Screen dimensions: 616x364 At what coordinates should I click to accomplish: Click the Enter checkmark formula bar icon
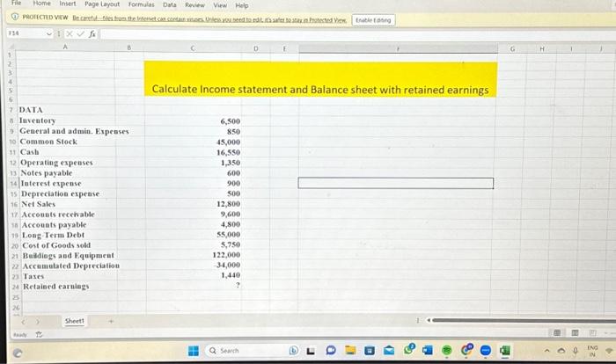point(81,33)
